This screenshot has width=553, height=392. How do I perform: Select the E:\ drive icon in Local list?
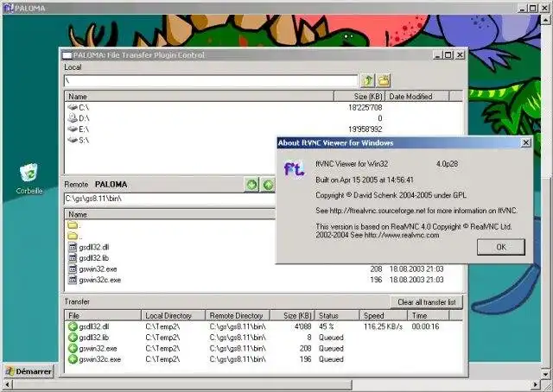tap(73, 129)
